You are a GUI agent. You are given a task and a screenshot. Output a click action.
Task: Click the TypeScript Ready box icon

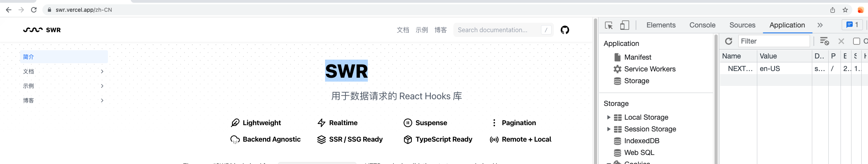tap(408, 140)
